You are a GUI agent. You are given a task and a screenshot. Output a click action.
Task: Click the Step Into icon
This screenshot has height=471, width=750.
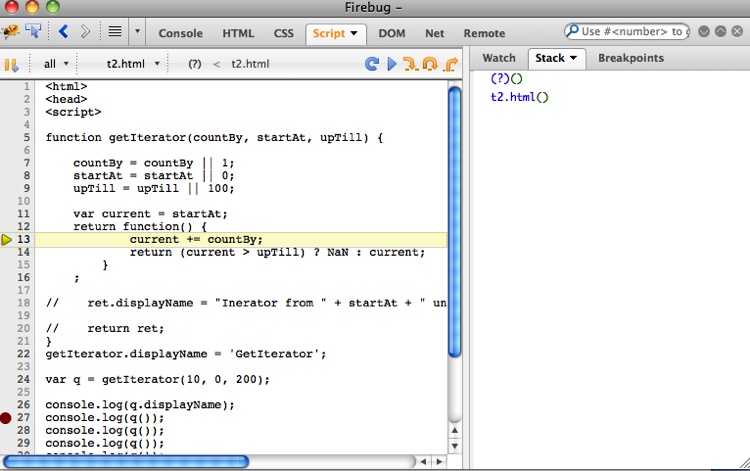[410, 64]
